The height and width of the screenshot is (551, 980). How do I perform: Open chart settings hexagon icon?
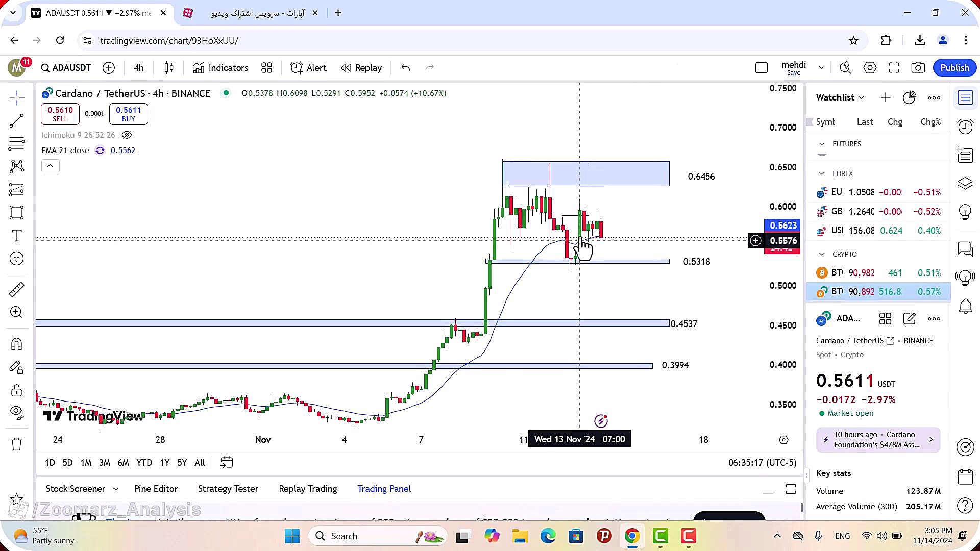[x=870, y=68]
